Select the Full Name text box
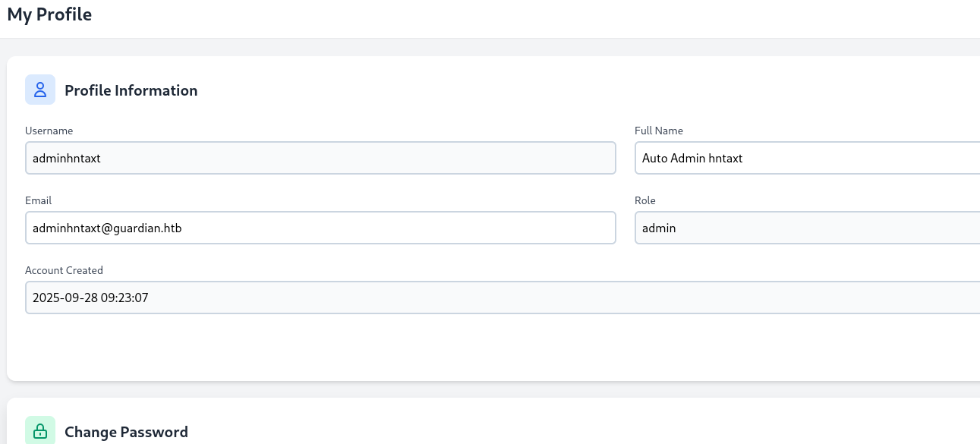The height and width of the screenshot is (444, 980). coord(806,158)
